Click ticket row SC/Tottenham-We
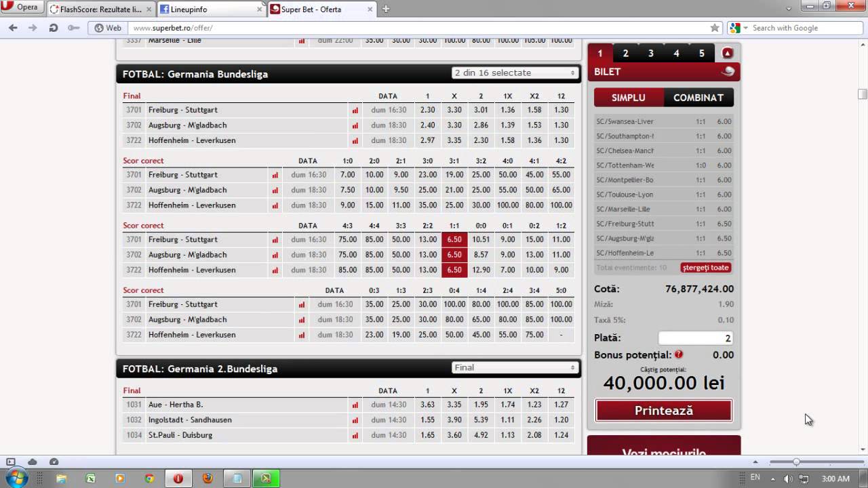 tap(664, 165)
